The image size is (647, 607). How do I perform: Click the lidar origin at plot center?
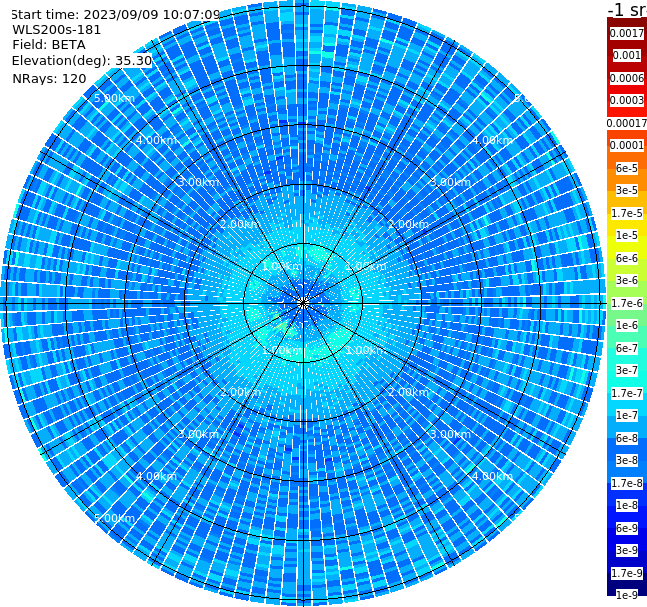[303, 303]
